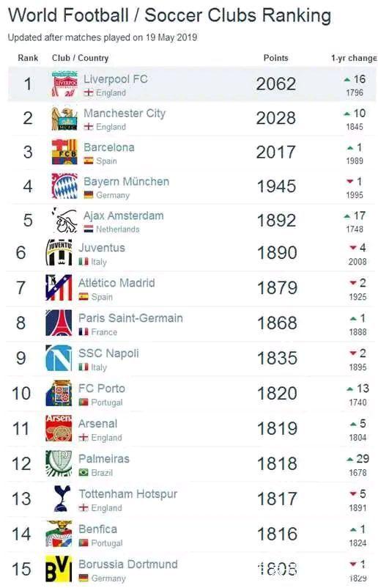Screen dimensions: 378x588
Task: Click the Juventus striped crest
Action: pyautogui.click(x=59, y=252)
